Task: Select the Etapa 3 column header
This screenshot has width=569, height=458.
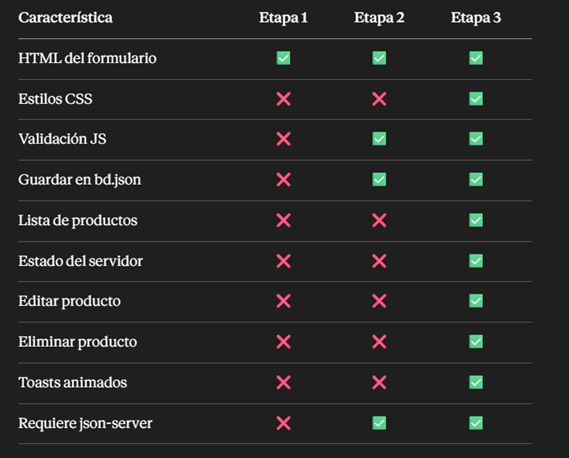Action: pyautogui.click(x=476, y=18)
